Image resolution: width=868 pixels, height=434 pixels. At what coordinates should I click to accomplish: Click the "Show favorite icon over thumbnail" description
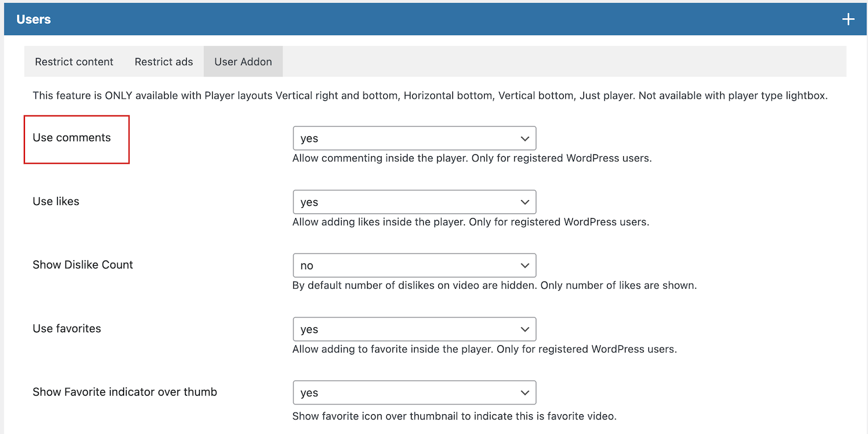click(x=454, y=416)
